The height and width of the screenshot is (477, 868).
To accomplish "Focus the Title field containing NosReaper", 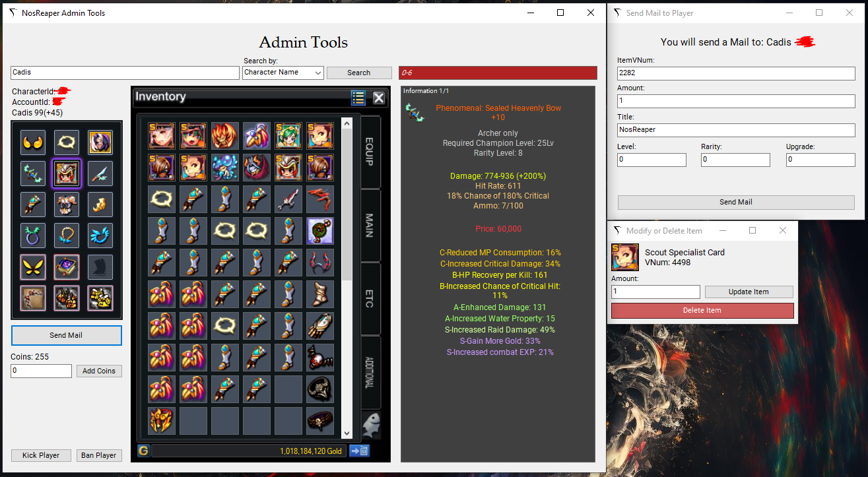I will click(x=736, y=130).
